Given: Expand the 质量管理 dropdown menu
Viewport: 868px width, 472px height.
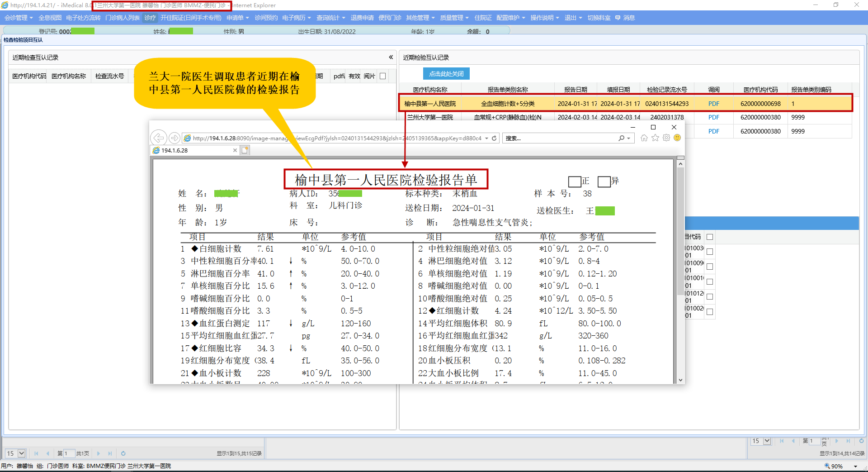Looking at the screenshot, I should click(454, 18).
